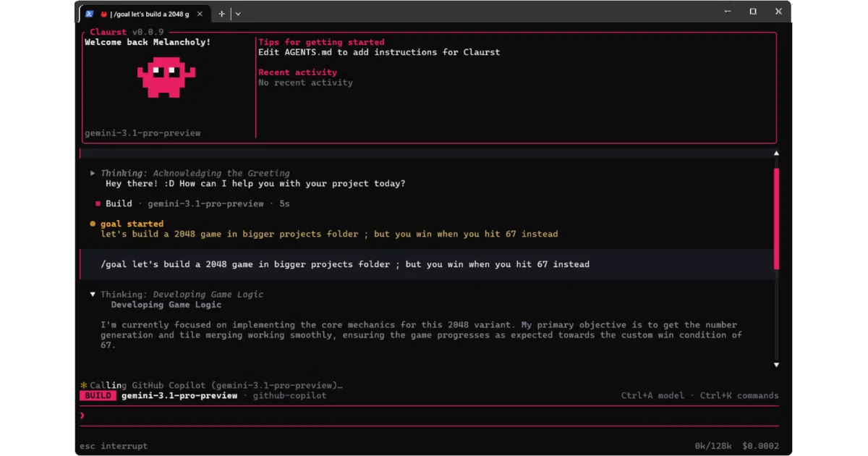Screen dimensions: 868x456
Task: Click the 'Claurst v0.0.9' title label
Action: (x=127, y=32)
